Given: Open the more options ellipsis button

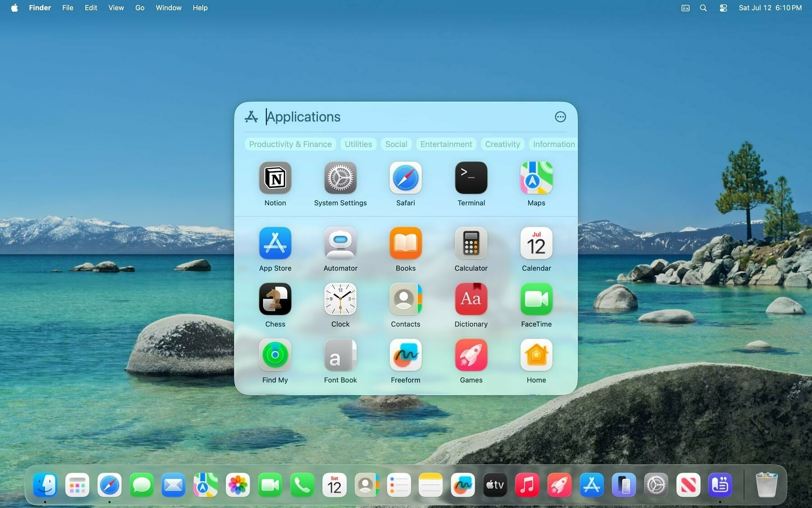Looking at the screenshot, I should (560, 117).
